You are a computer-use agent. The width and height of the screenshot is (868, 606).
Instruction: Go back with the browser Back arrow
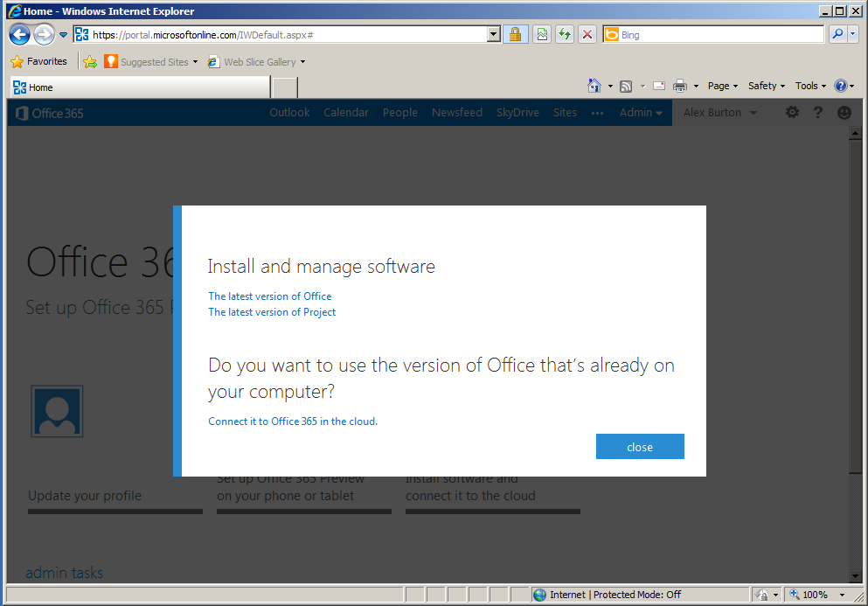[19, 34]
